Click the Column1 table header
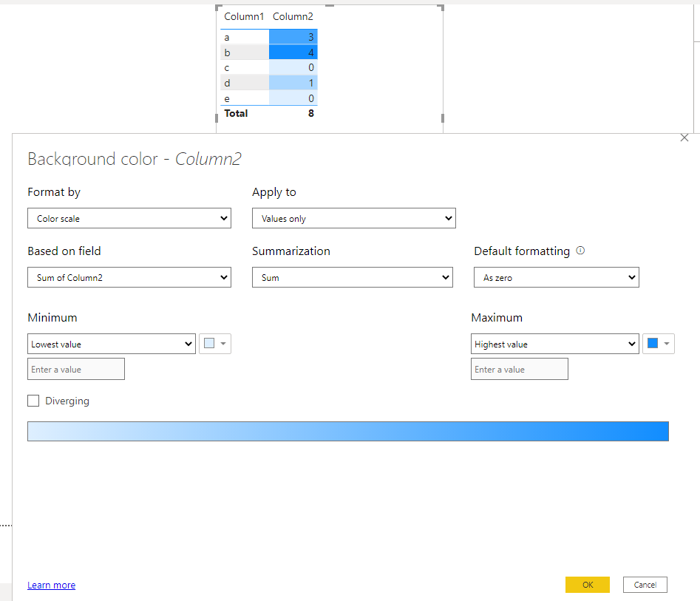 click(244, 16)
